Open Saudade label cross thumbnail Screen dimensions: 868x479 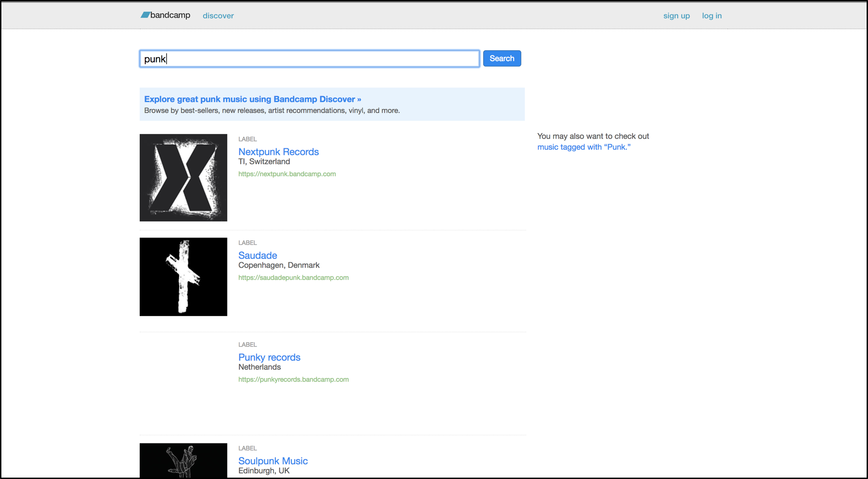coord(184,276)
